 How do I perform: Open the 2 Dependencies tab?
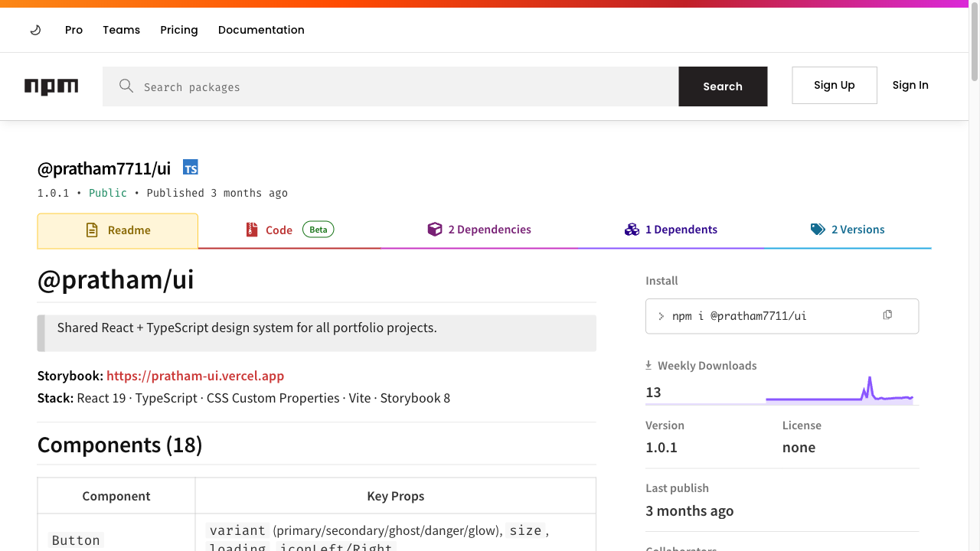point(479,230)
